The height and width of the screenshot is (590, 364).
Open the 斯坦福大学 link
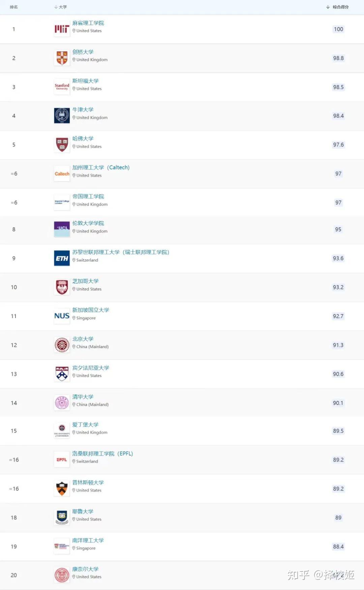point(85,81)
